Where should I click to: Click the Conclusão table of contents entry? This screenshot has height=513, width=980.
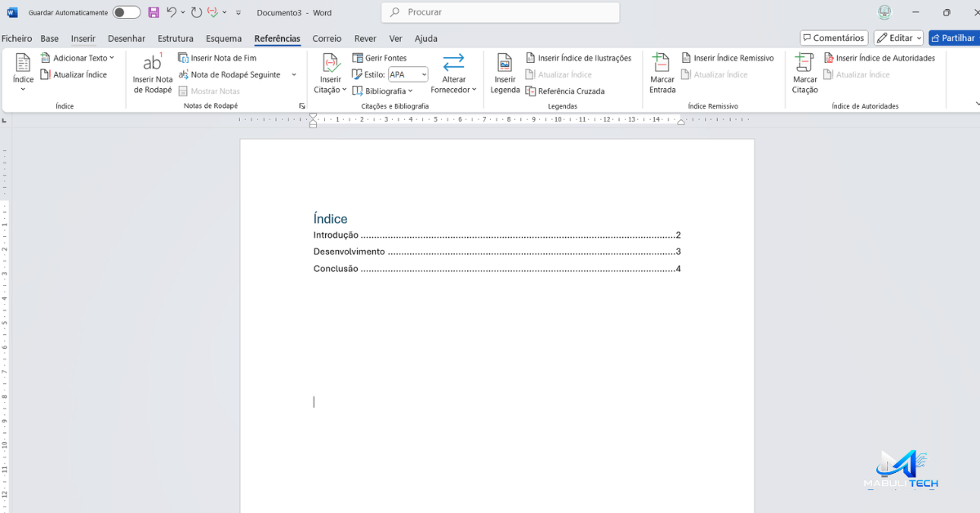click(497, 269)
